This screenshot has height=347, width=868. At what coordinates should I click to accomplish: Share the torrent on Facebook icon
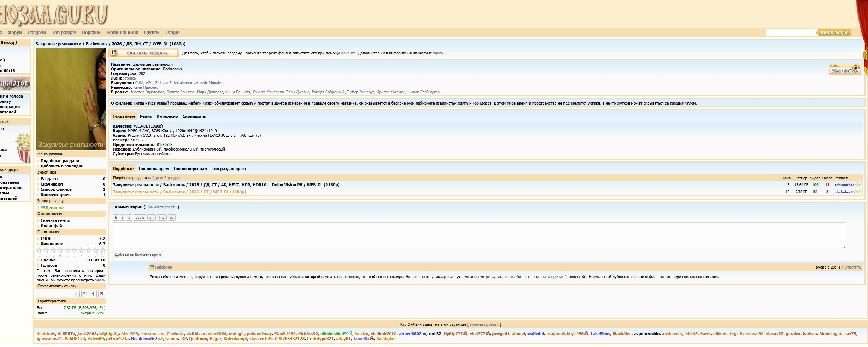click(x=93, y=294)
